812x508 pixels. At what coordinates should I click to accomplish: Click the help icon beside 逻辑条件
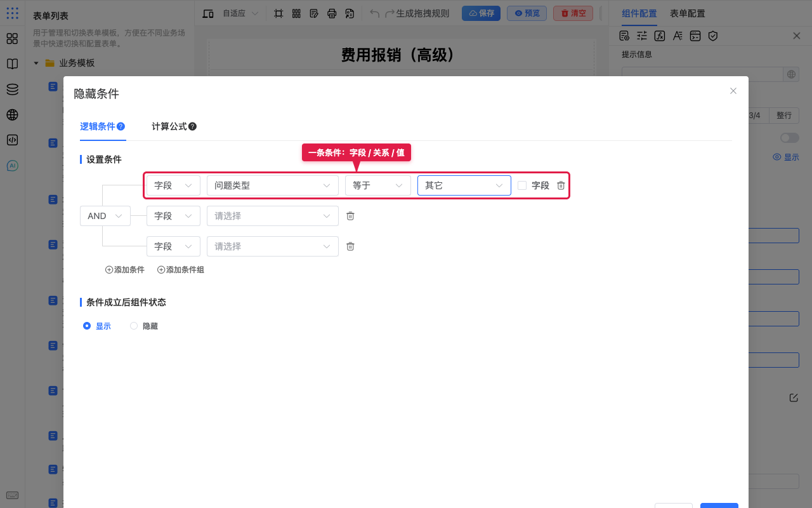click(121, 126)
